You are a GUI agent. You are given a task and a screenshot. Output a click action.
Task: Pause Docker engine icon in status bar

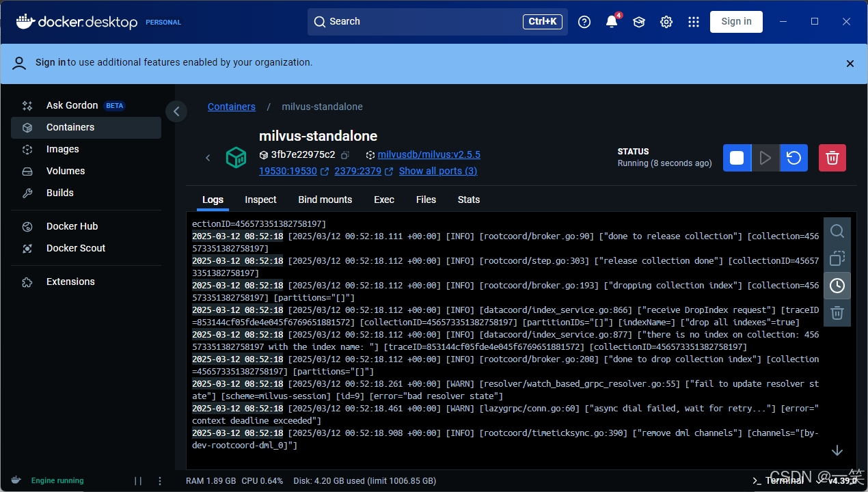click(x=138, y=481)
